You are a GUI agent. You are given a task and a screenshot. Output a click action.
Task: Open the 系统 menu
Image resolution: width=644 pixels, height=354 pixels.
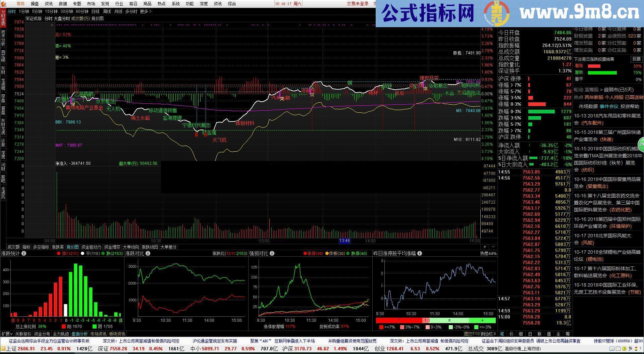pos(175,4)
